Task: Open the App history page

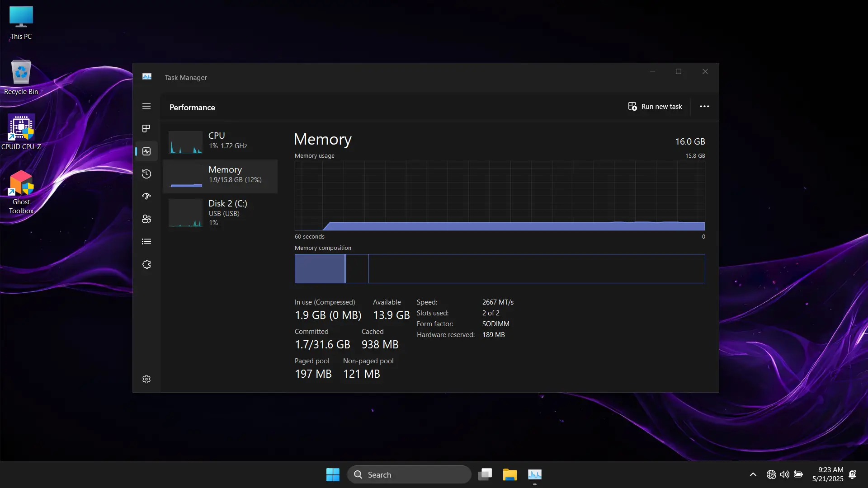Action: (x=146, y=174)
